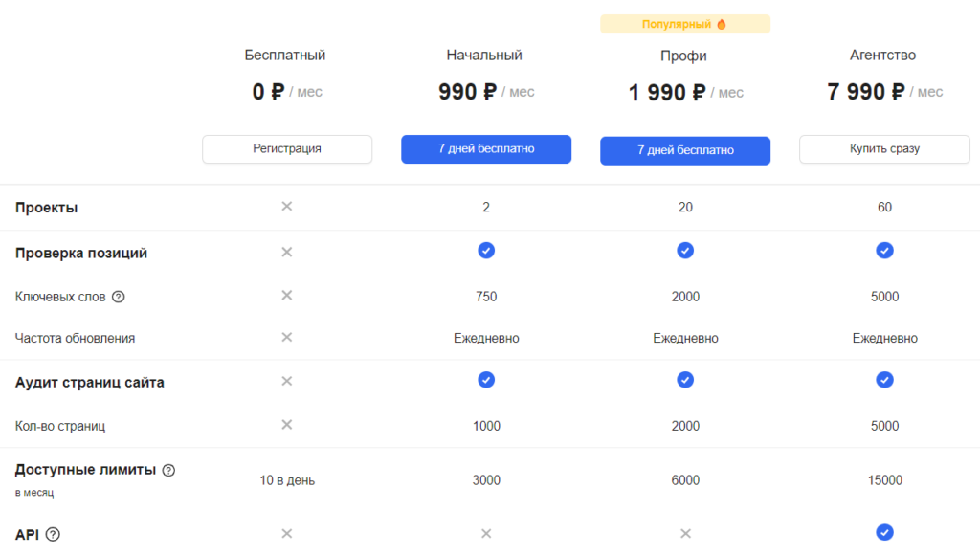The width and height of the screenshot is (980, 555).
Task: Click the 1 990 ₽ price of Профи
Action: 667,93
